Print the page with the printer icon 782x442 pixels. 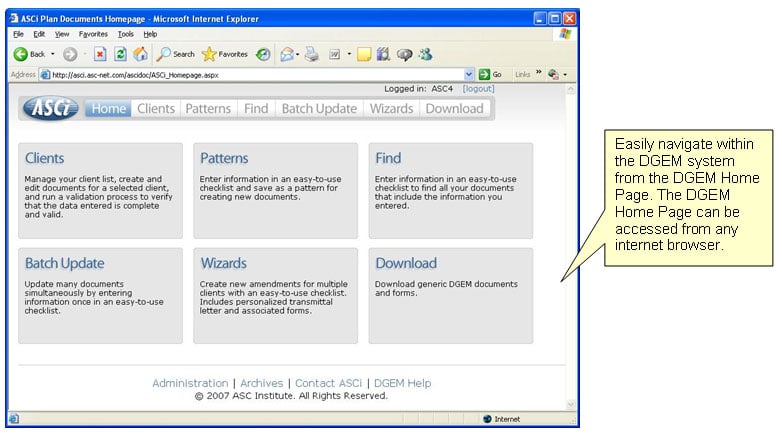(312, 54)
